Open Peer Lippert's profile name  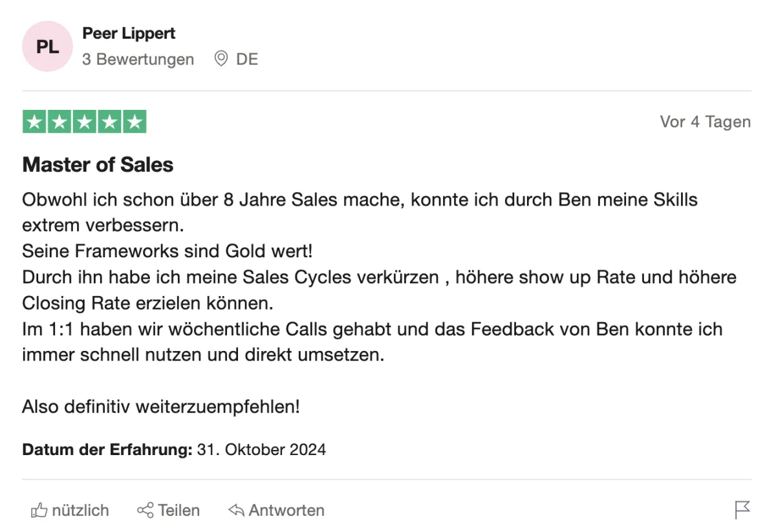[x=129, y=33]
